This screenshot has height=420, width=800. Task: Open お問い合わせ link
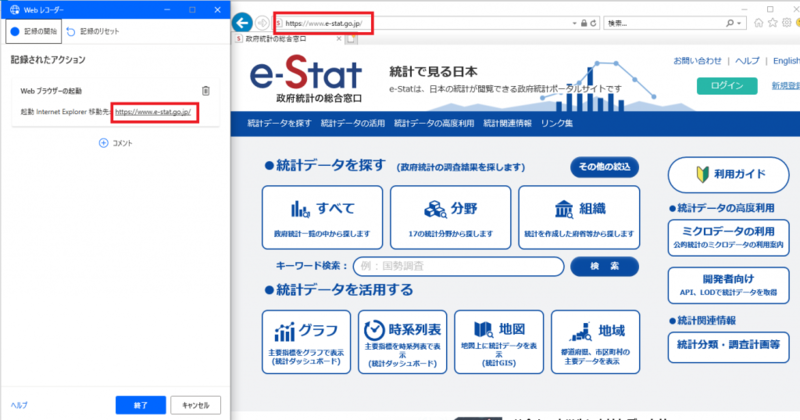(697, 61)
